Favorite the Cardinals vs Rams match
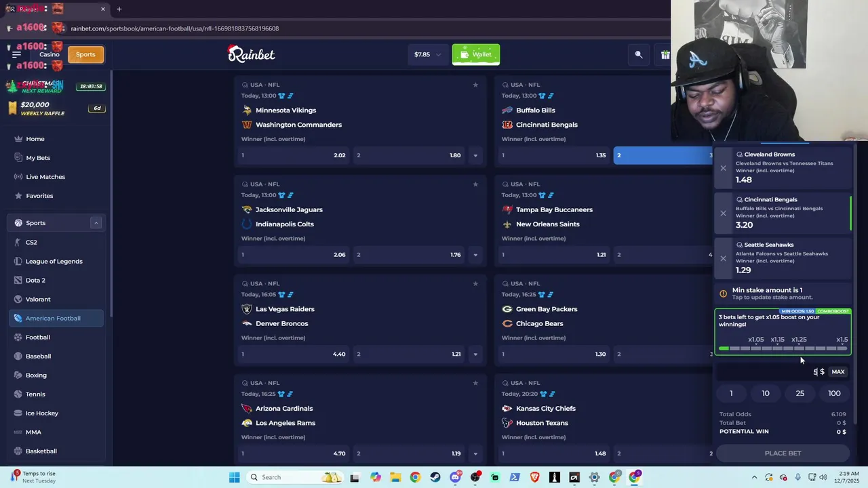Image resolution: width=868 pixels, height=488 pixels. (x=475, y=383)
